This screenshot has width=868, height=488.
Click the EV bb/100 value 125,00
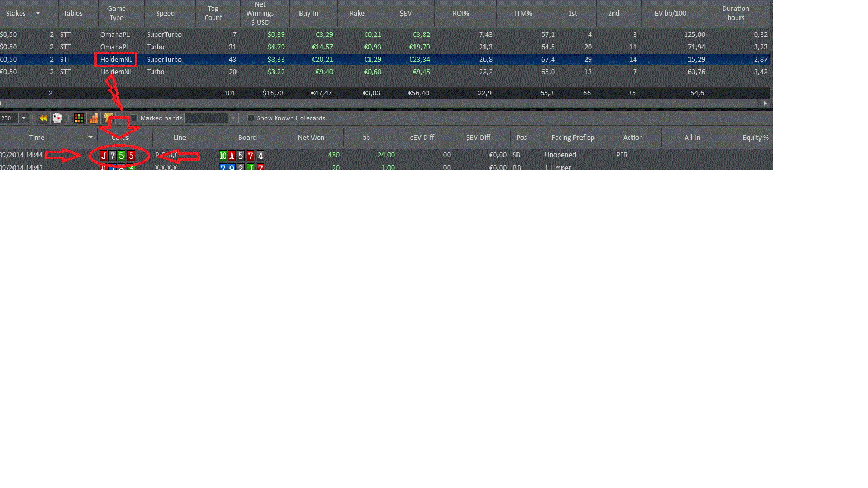[694, 34]
